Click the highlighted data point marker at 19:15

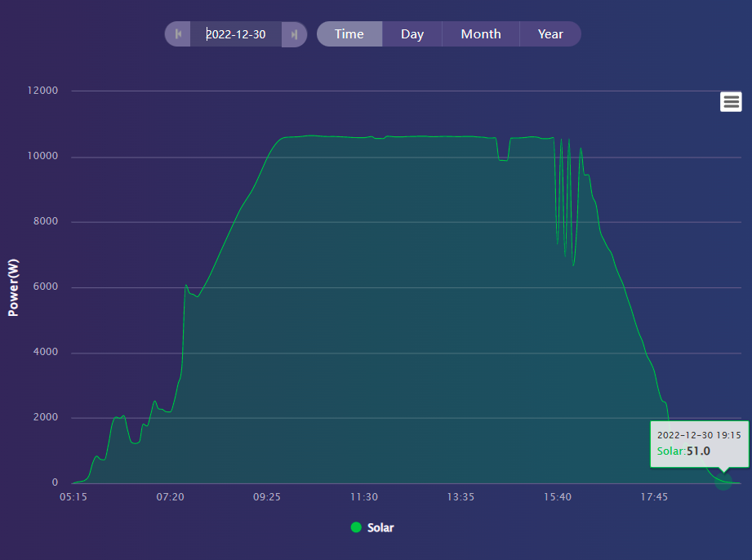click(x=723, y=481)
